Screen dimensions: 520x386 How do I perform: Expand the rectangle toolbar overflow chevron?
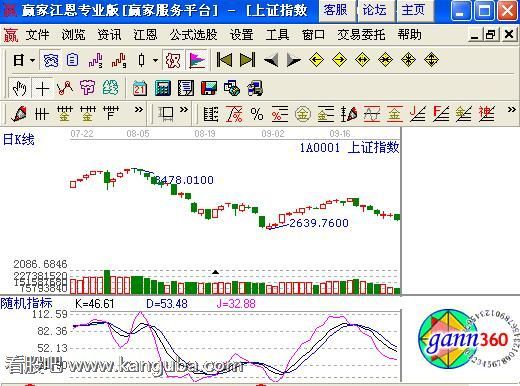(x=184, y=110)
